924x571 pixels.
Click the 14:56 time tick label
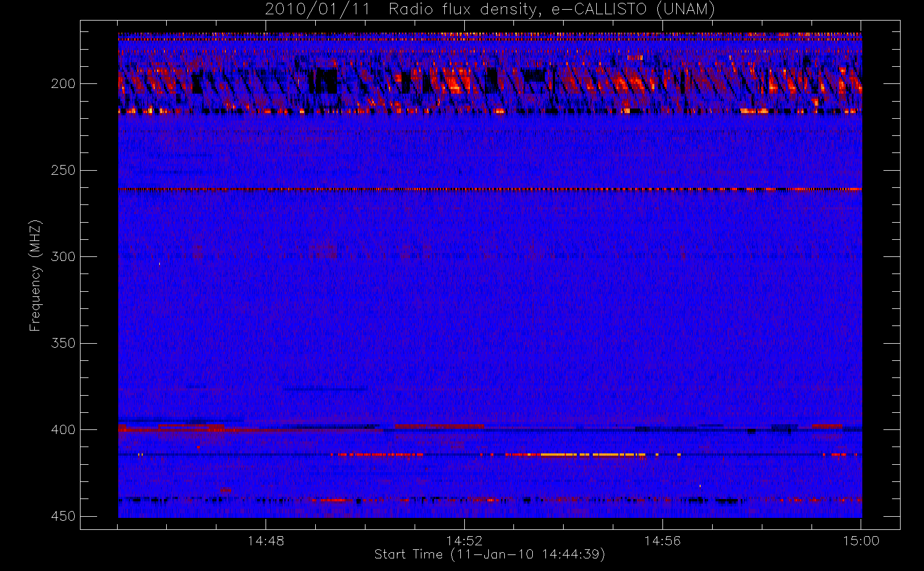pos(662,541)
